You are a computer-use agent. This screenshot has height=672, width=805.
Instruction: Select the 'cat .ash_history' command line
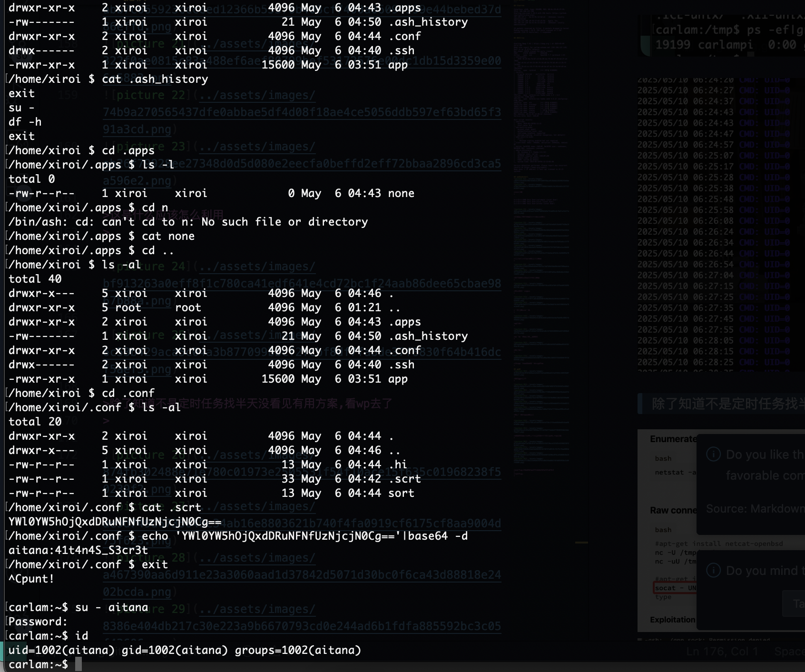click(x=108, y=79)
